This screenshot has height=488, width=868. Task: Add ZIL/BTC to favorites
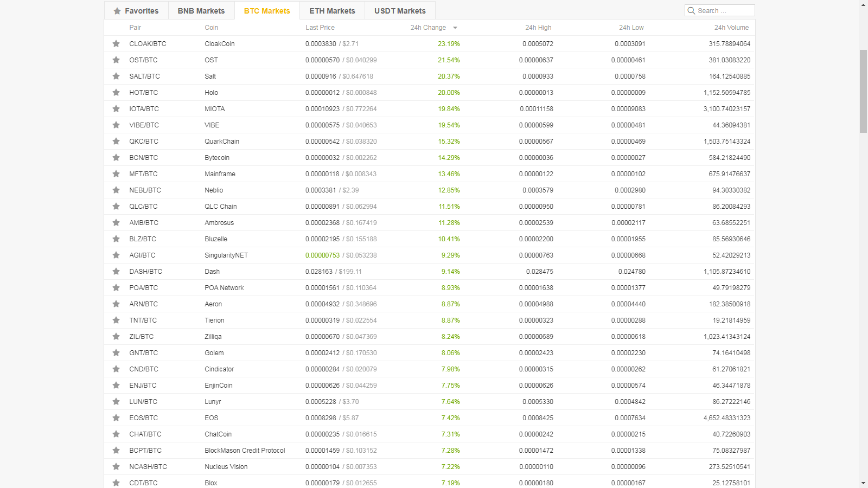pyautogui.click(x=116, y=337)
